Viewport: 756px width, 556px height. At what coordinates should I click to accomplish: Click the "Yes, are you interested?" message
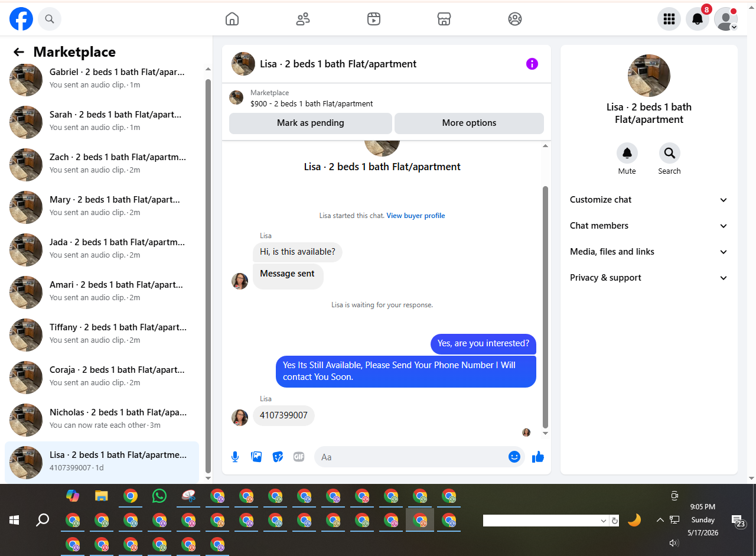coord(483,343)
